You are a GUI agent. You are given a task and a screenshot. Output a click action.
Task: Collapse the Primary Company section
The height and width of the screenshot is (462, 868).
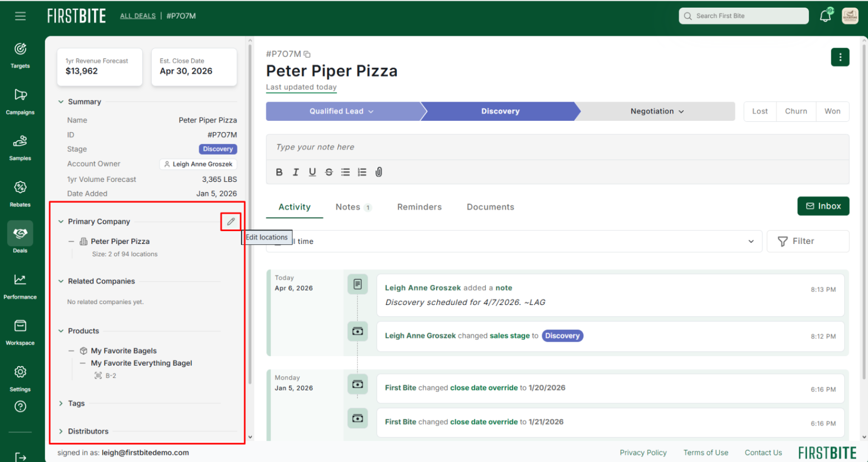pyautogui.click(x=61, y=221)
